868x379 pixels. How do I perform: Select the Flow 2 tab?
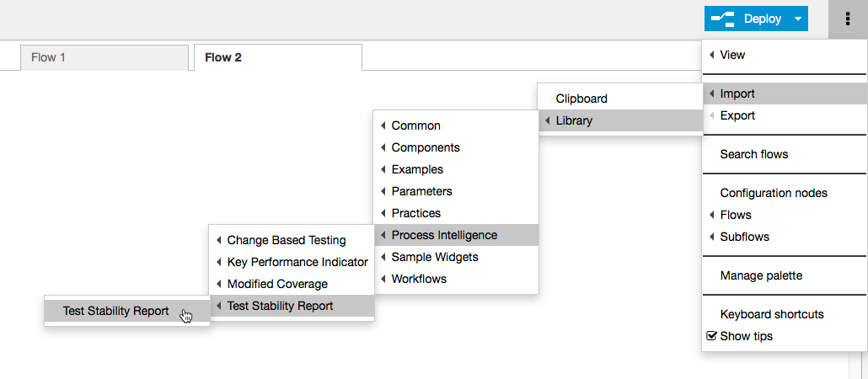click(x=278, y=57)
